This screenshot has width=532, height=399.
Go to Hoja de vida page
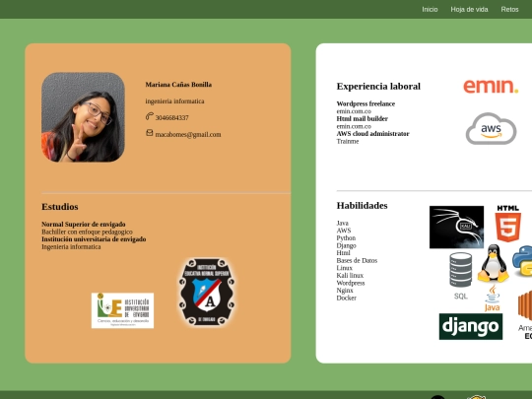469,10
